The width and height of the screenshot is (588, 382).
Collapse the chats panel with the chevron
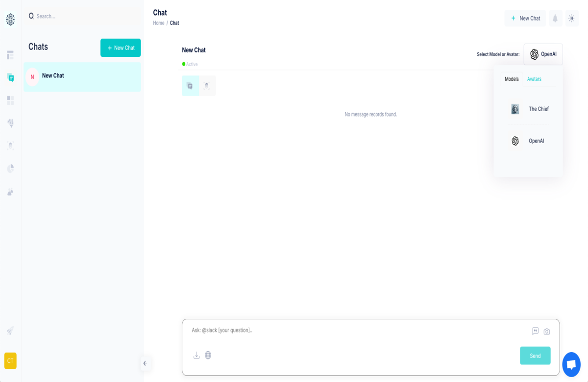(x=145, y=363)
